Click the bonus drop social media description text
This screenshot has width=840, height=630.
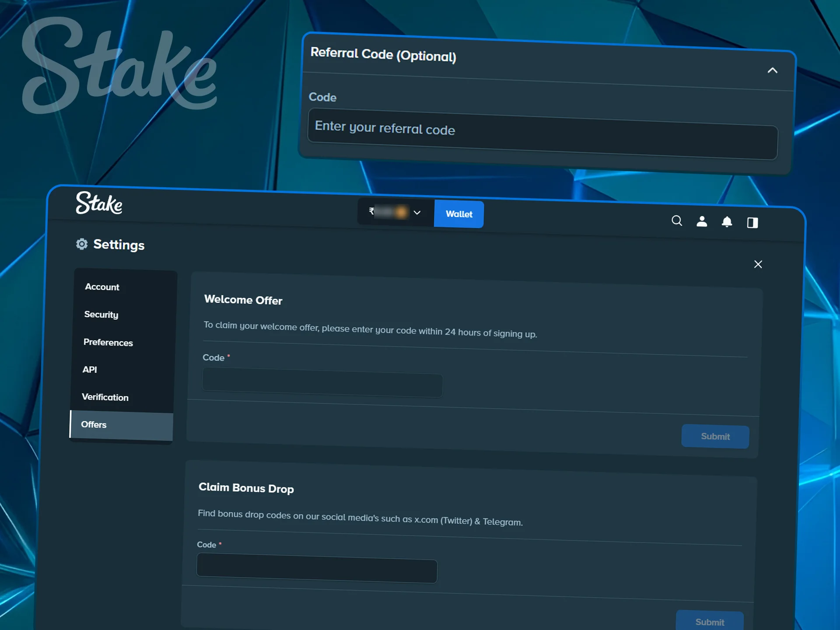(x=360, y=518)
